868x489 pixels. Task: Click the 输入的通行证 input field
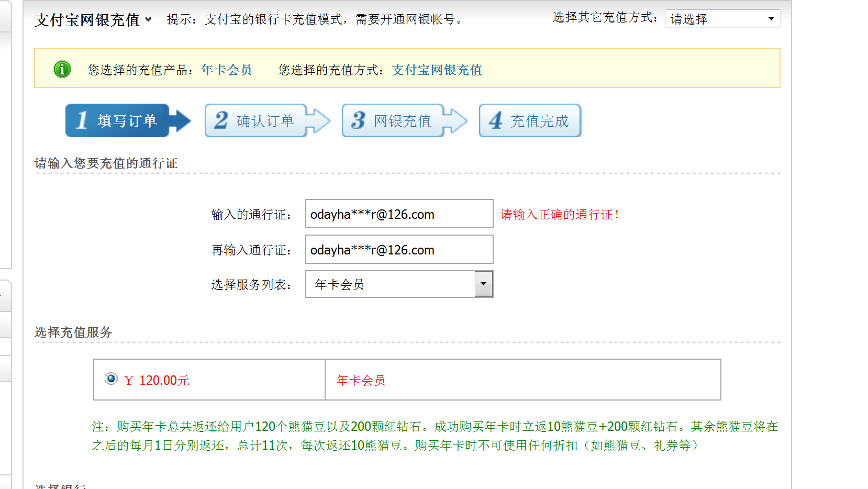coord(399,214)
